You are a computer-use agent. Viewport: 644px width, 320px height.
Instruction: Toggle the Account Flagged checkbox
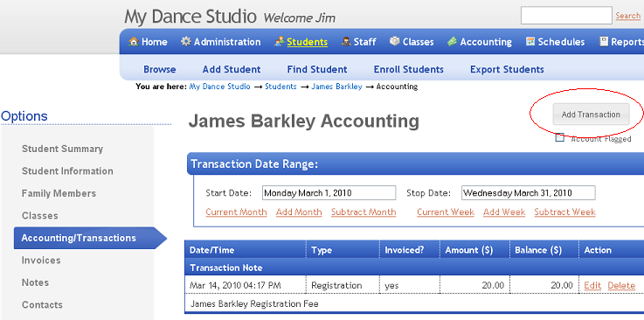coord(559,137)
